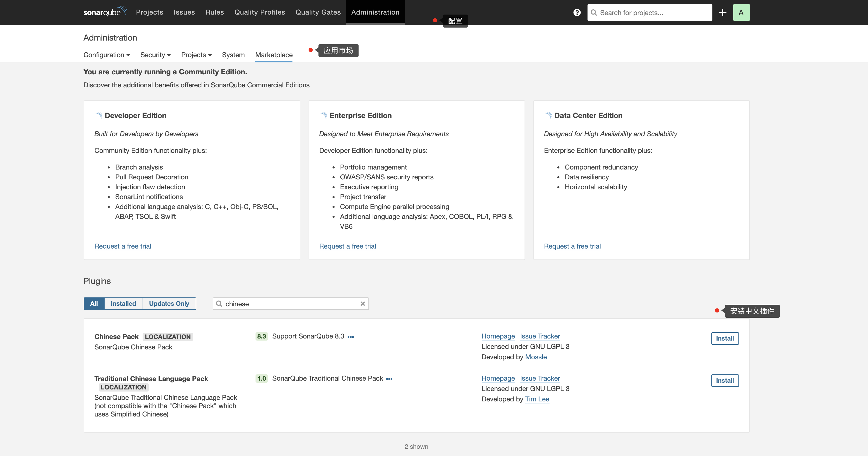Open Quality Profiles page
868x456 pixels.
coord(259,12)
